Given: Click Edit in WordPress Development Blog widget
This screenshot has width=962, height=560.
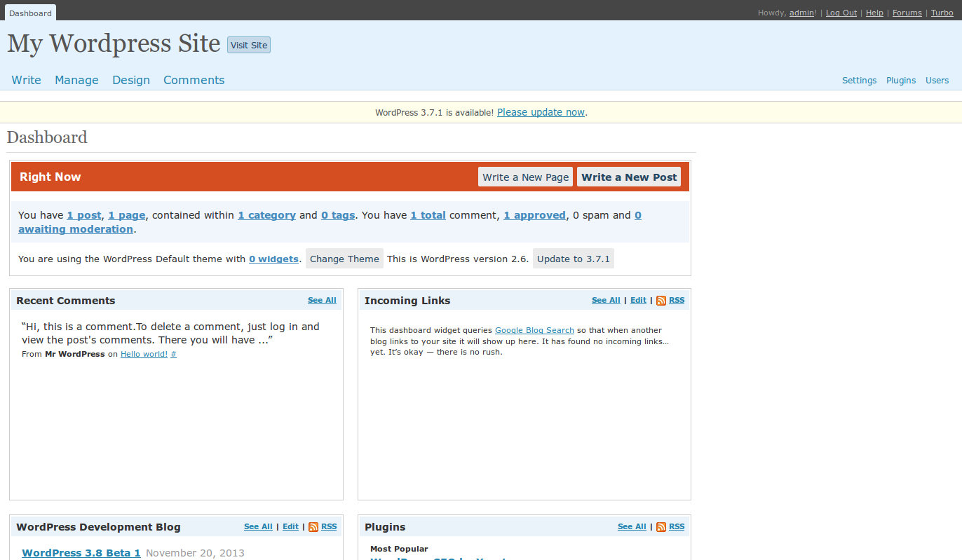Looking at the screenshot, I should (x=290, y=526).
